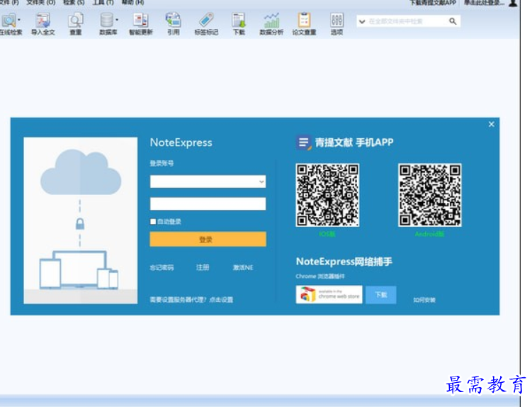Click the NoteExpress网络捕手 heading
This screenshot has width=532, height=407.
tap(344, 262)
